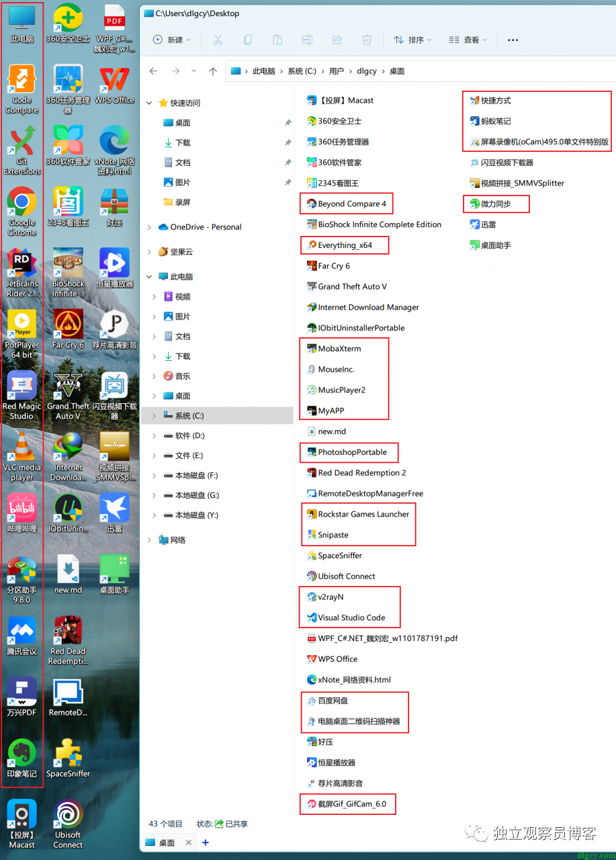
Task: Select the Beyond Compare 4 file
Action: pyautogui.click(x=347, y=204)
